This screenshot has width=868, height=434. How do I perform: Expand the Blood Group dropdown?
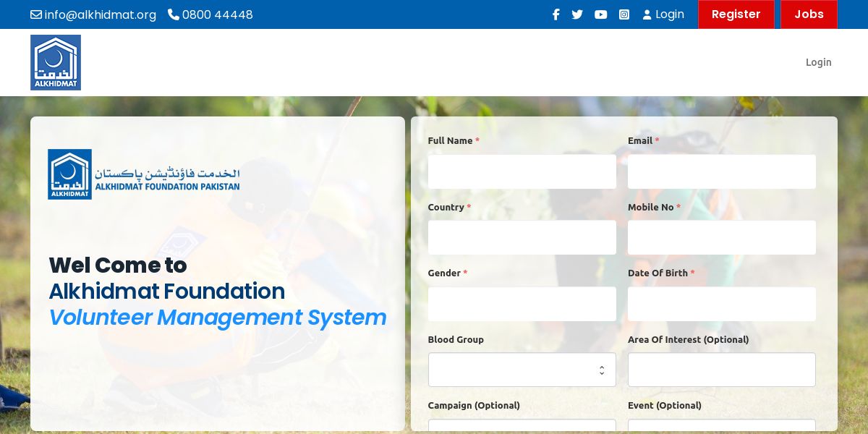522,370
